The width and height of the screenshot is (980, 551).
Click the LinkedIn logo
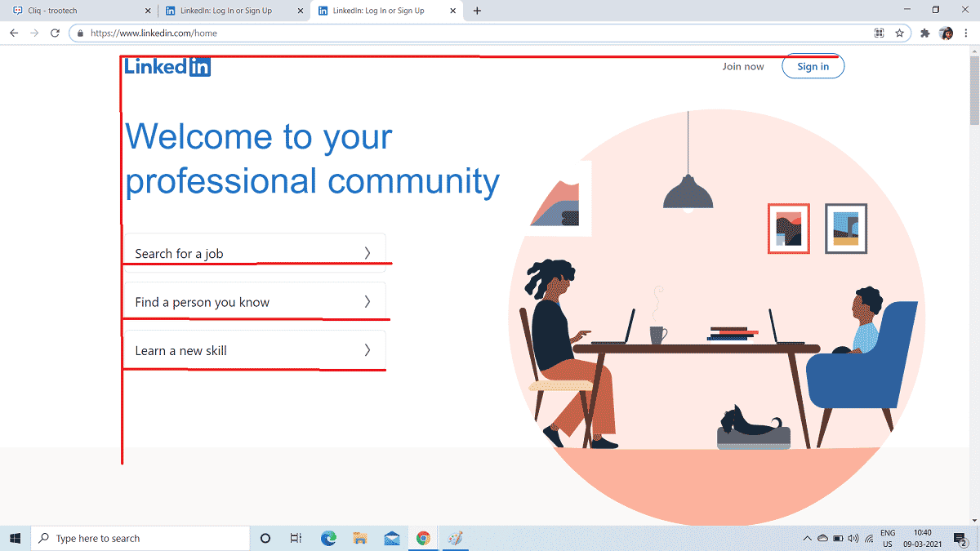coord(167,67)
